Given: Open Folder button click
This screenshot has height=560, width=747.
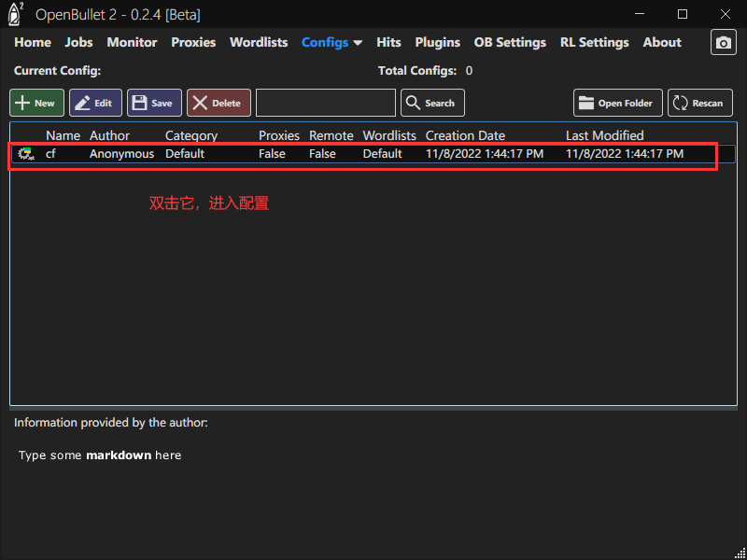Looking at the screenshot, I should [x=618, y=103].
